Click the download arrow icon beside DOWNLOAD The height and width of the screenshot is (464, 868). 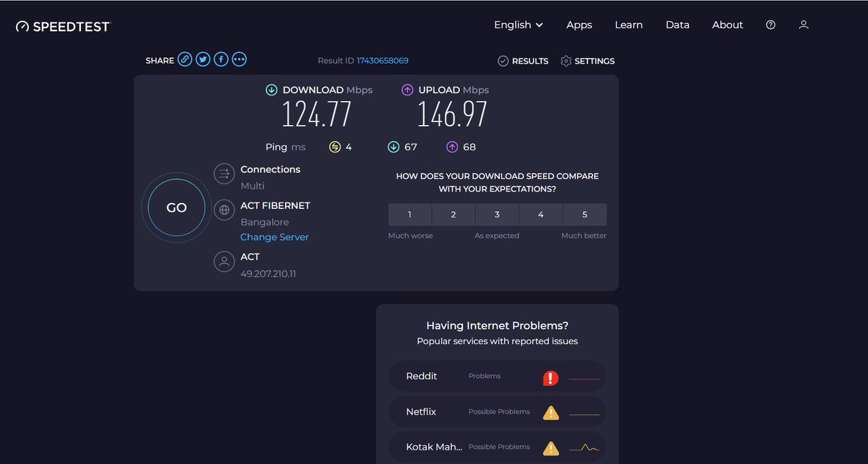pyautogui.click(x=271, y=90)
